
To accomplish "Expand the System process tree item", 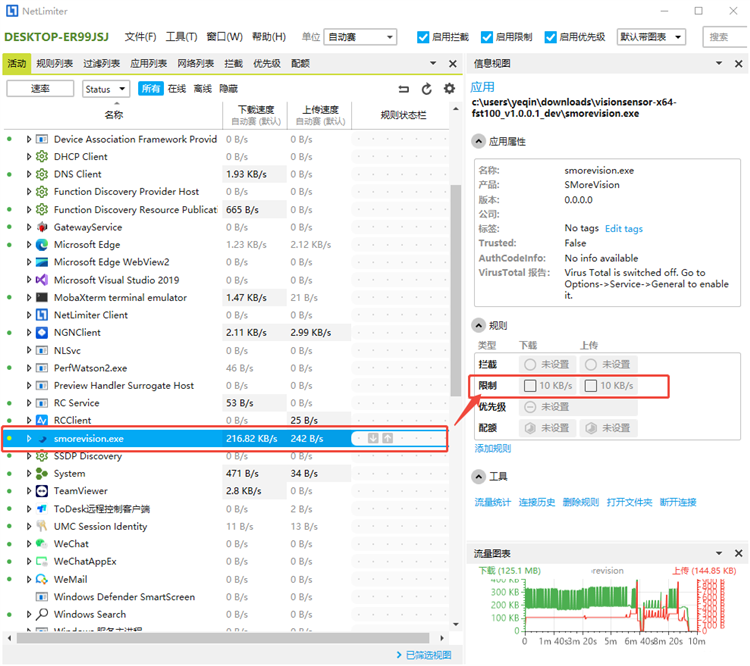I will coord(29,473).
